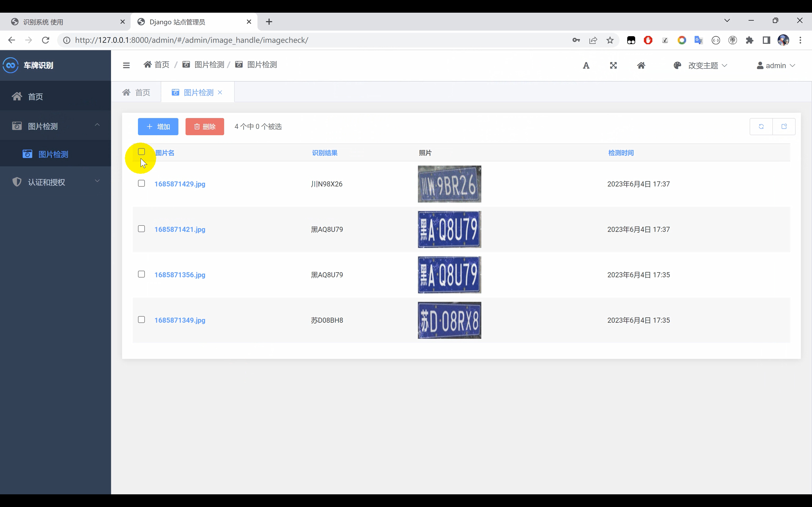Click the browser bookmark star icon

coord(610,40)
